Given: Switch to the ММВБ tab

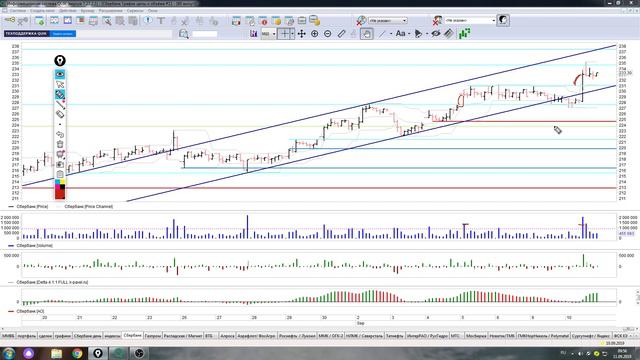Looking at the screenshot, I should [8, 336].
